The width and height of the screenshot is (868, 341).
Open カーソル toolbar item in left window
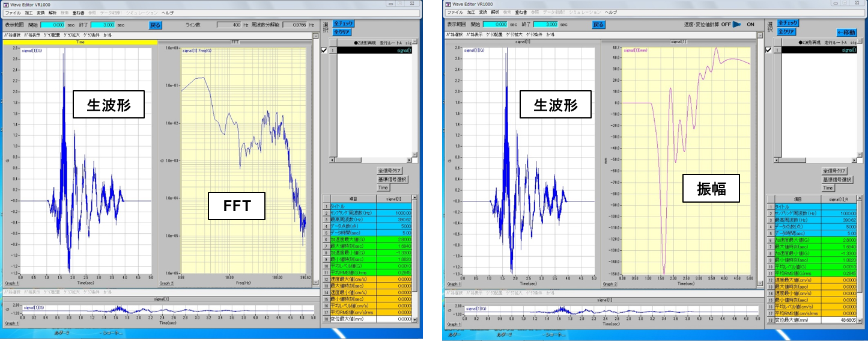coord(108,35)
